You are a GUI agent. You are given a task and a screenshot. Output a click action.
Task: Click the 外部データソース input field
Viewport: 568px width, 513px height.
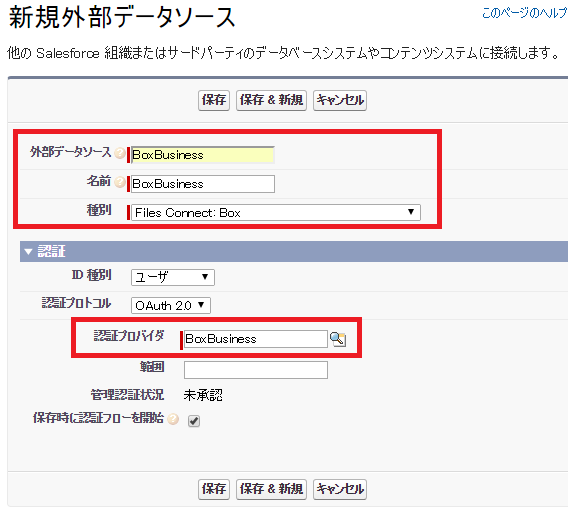(202, 155)
